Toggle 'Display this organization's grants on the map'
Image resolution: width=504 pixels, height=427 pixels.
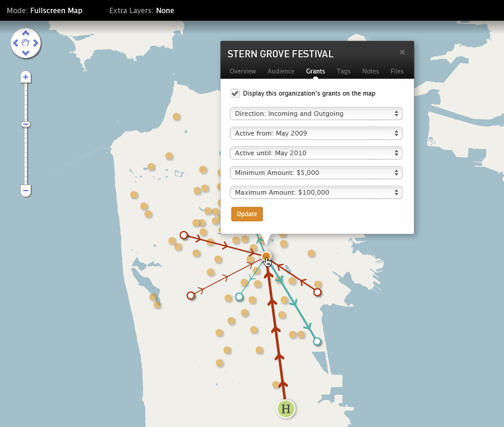pyautogui.click(x=235, y=93)
